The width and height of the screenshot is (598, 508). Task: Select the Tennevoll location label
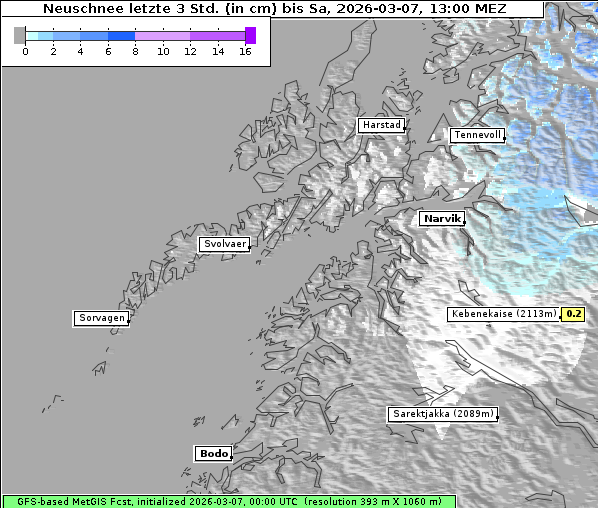coord(477,135)
